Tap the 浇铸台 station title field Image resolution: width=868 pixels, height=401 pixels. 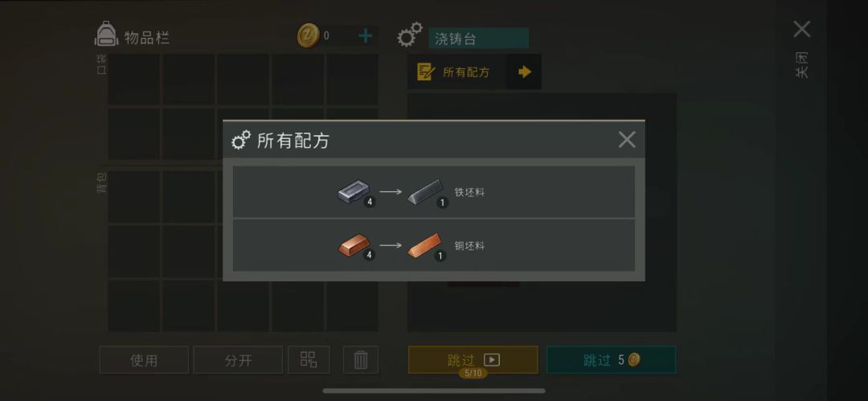478,39
